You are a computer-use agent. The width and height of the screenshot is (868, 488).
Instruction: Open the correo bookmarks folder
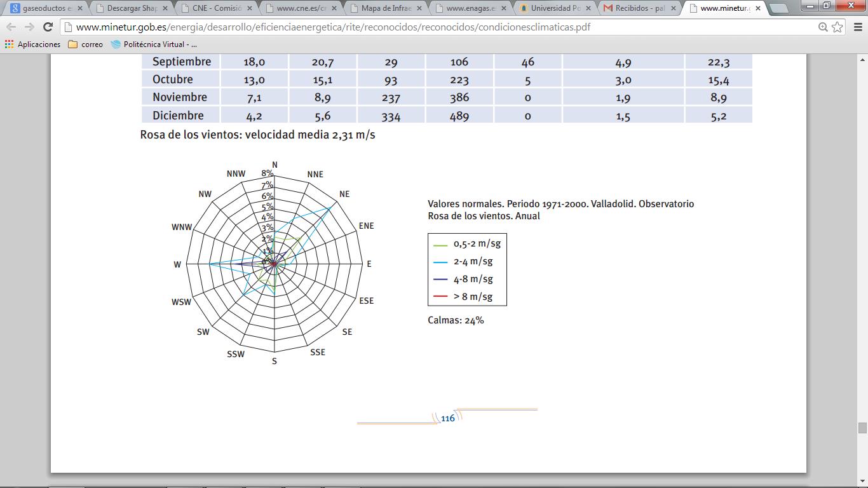85,44
